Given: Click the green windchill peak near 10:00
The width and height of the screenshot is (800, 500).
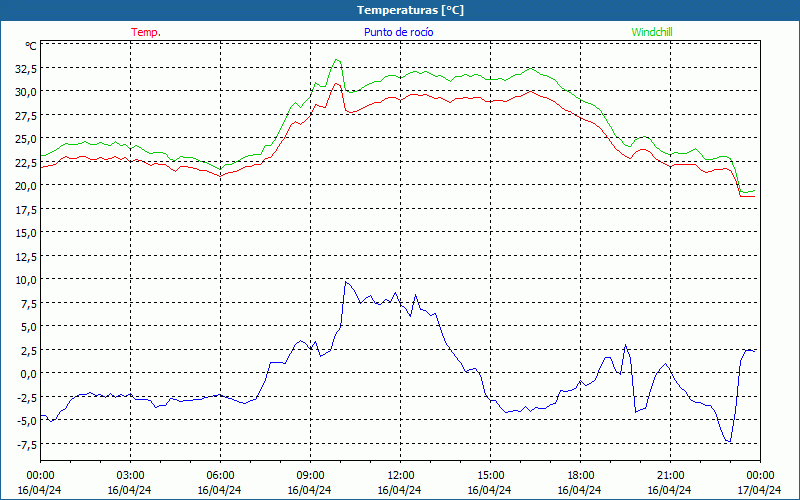Looking at the screenshot, I should [337, 60].
